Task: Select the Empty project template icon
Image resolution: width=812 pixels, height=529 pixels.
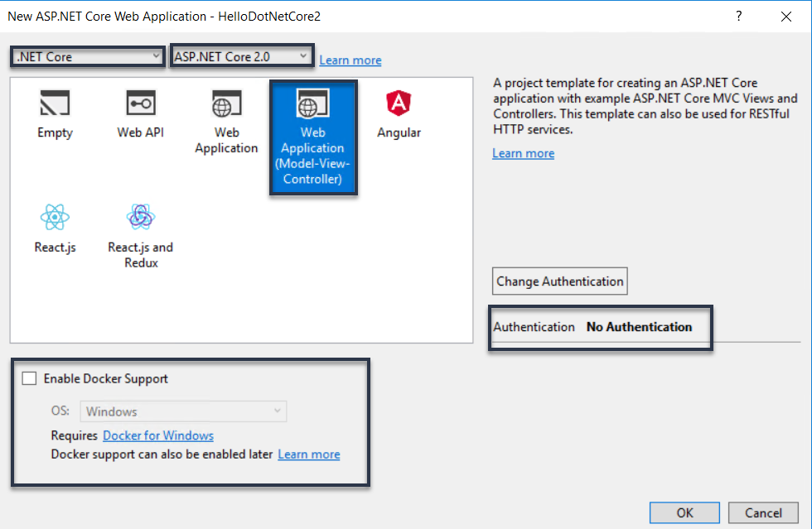Action: tap(55, 103)
